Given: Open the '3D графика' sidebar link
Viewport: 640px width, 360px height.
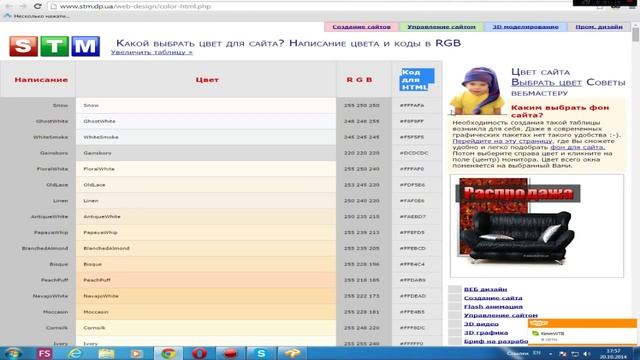Looking at the screenshot, I should coord(486,333).
